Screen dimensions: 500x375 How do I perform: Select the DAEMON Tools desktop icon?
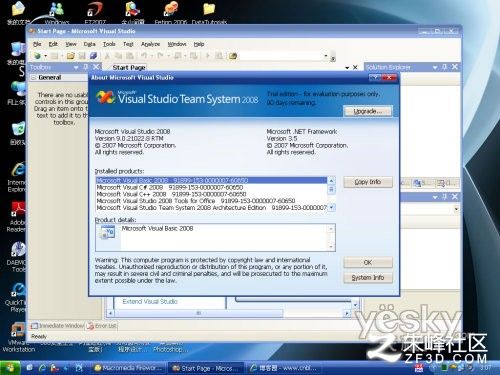click(x=17, y=257)
